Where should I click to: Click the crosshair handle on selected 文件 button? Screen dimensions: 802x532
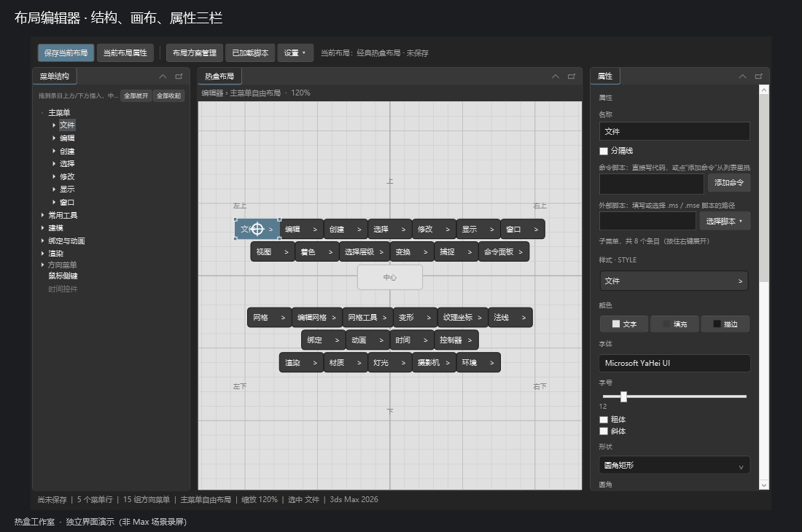(257, 229)
